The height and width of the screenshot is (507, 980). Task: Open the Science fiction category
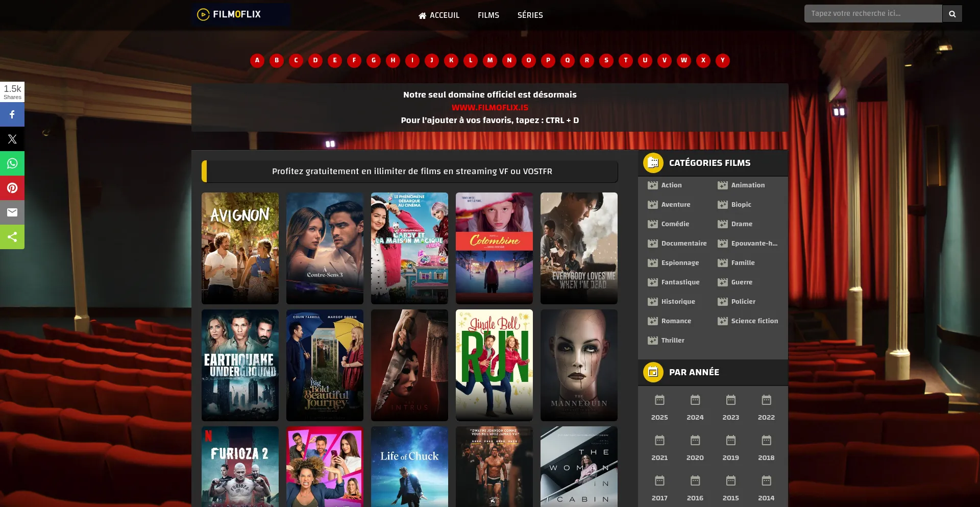pos(754,321)
